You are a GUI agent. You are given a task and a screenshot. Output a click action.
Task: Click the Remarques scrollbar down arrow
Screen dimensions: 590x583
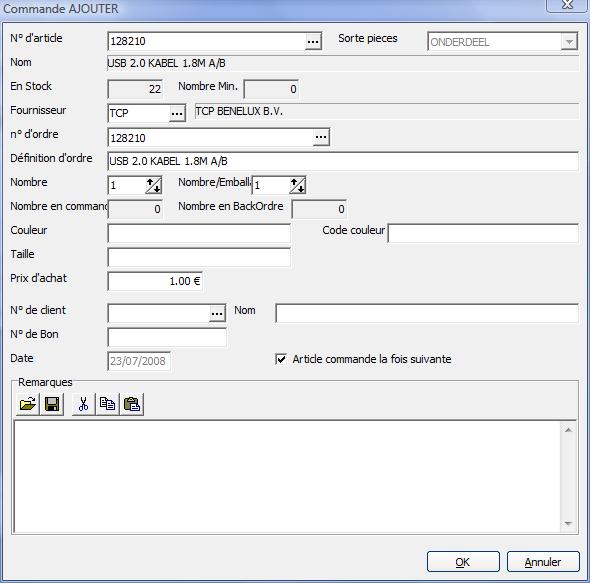click(x=568, y=524)
